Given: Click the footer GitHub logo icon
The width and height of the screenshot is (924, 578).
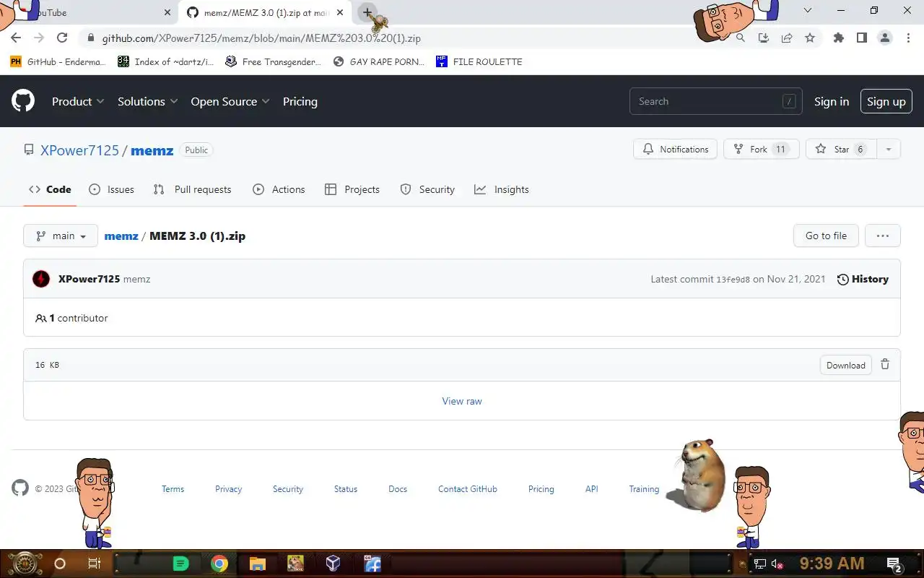Looking at the screenshot, I should pyautogui.click(x=20, y=488).
